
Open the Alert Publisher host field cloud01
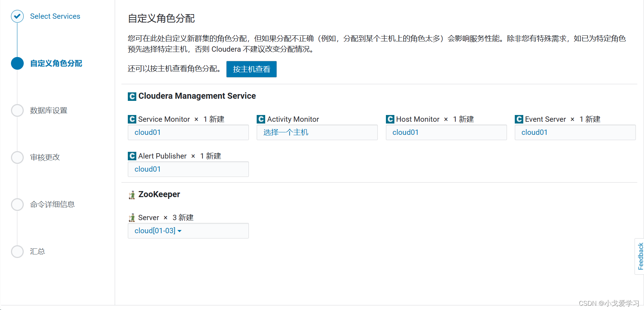tap(188, 169)
